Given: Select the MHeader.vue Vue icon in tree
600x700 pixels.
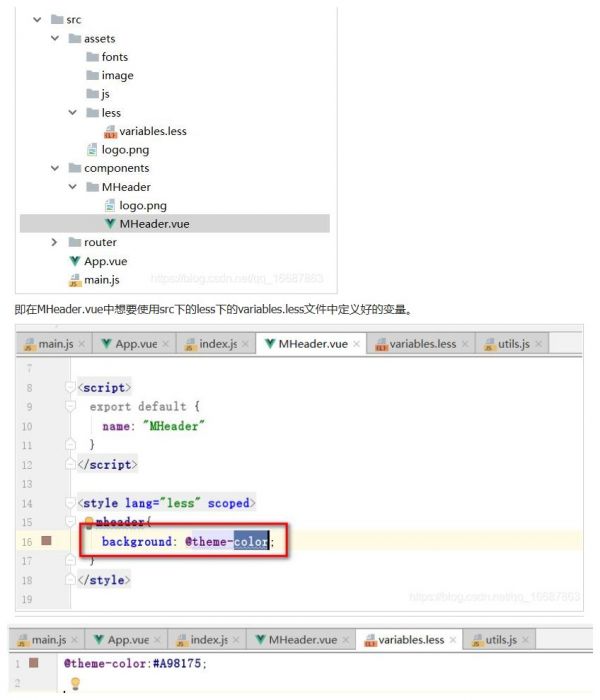Looking at the screenshot, I should (x=110, y=224).
